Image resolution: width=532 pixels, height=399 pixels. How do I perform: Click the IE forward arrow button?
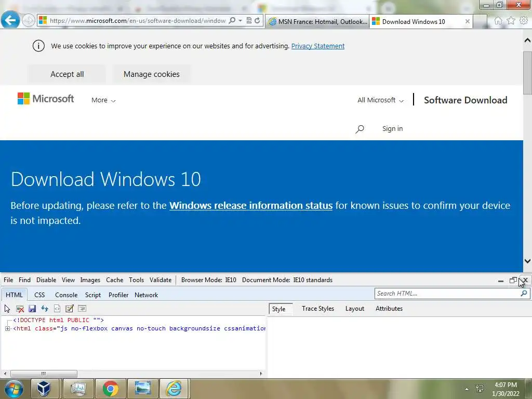tap(28, 21)
